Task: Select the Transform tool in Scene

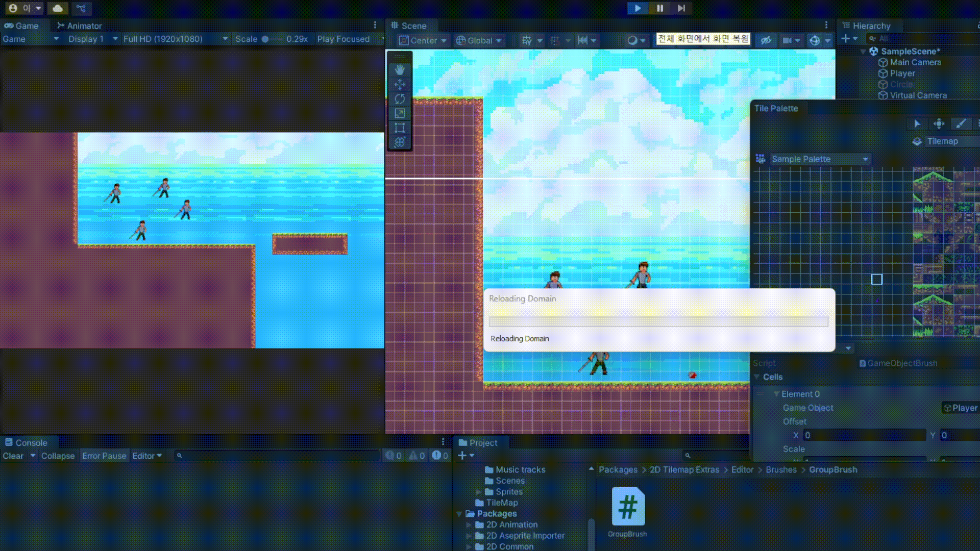Action: (400, 142)
